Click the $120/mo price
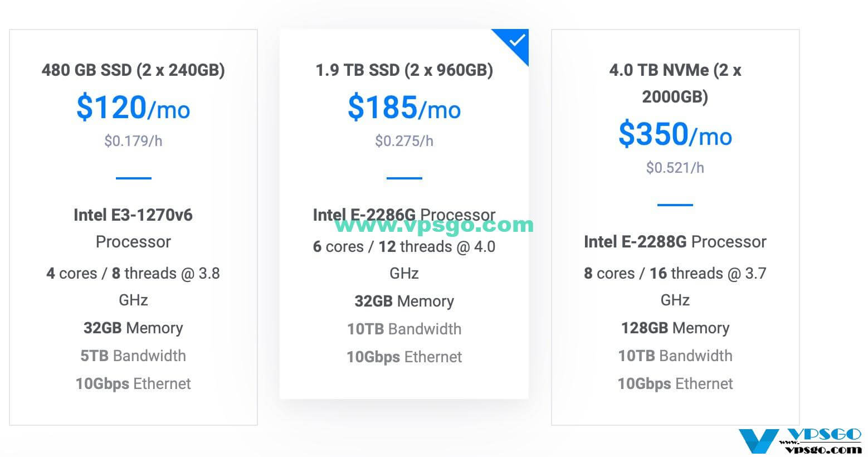The image size is (868, 457). pos(133,108)
